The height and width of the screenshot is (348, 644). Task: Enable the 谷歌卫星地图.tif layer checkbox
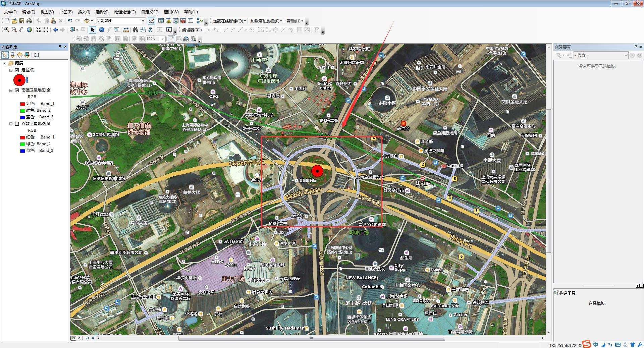[17, 124]
